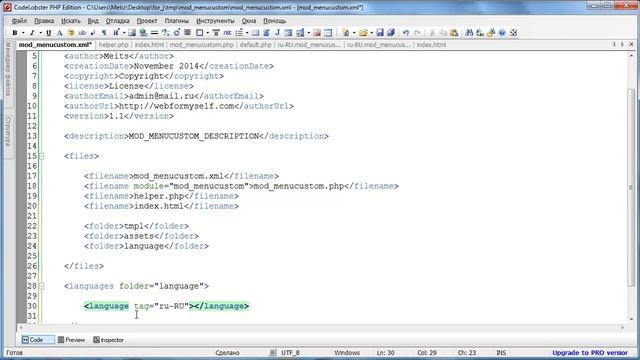Click the font letter A icon
This screenshot has height=360, width=640.
click(60, 33)
